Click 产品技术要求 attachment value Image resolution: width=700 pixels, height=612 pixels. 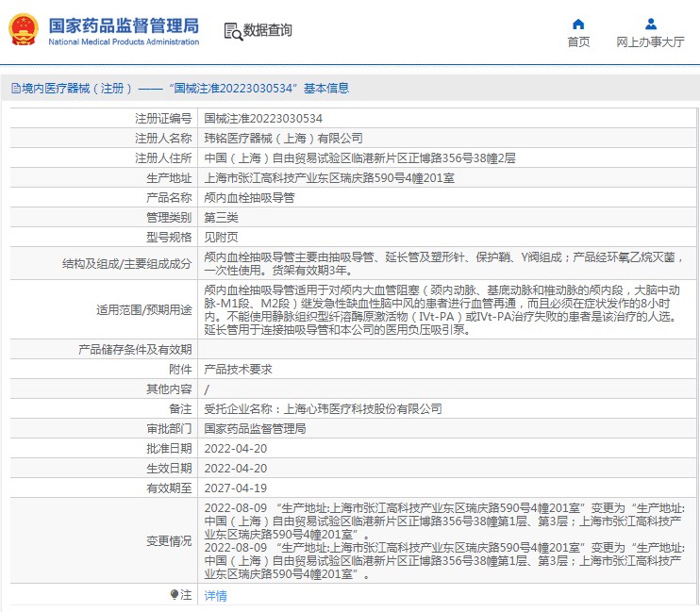(x=238, y=369)
